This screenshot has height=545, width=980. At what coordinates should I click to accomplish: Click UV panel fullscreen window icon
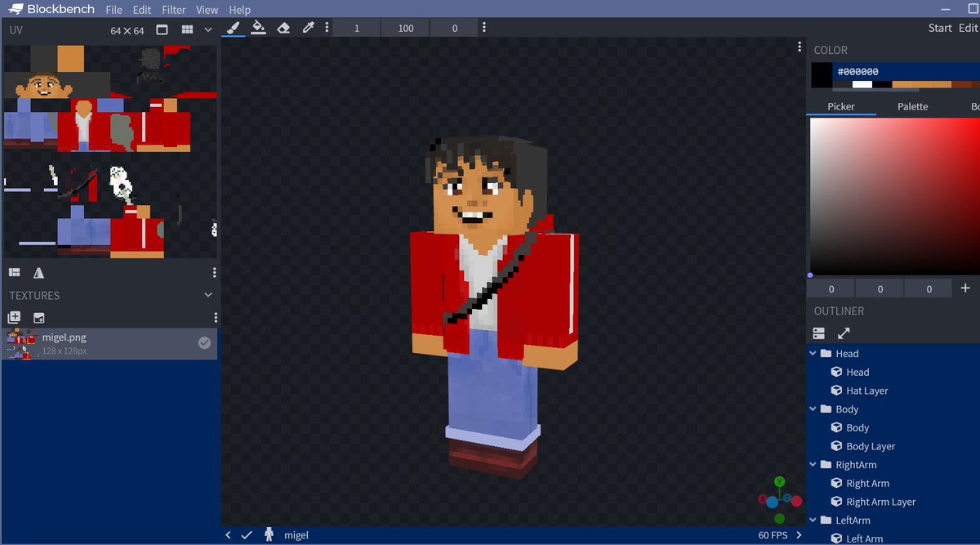click(x=162, y=29)
